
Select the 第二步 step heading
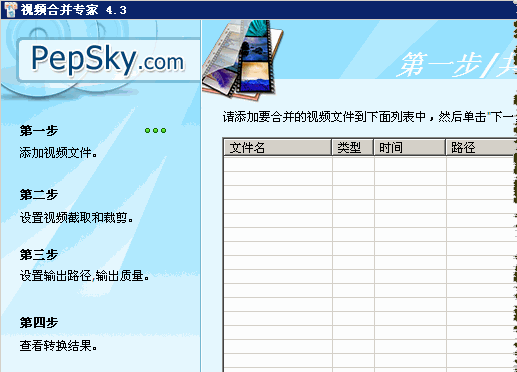click(39, 194)
